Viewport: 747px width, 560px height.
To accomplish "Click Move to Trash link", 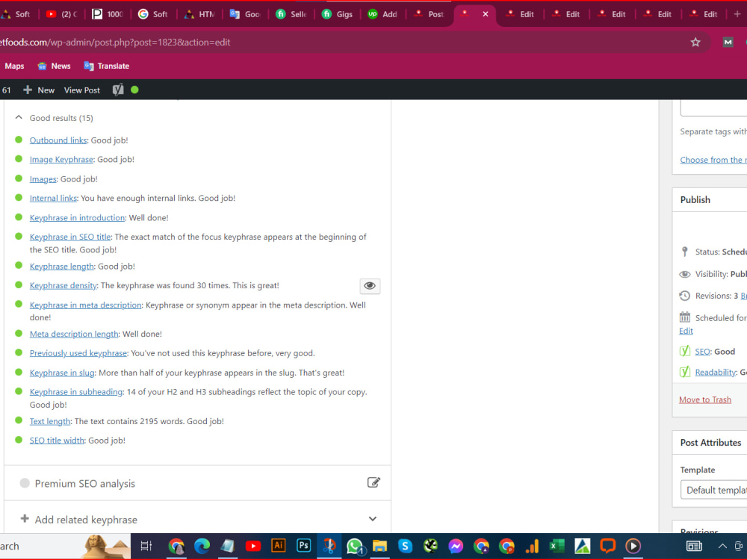I will [x=705, y=399].
